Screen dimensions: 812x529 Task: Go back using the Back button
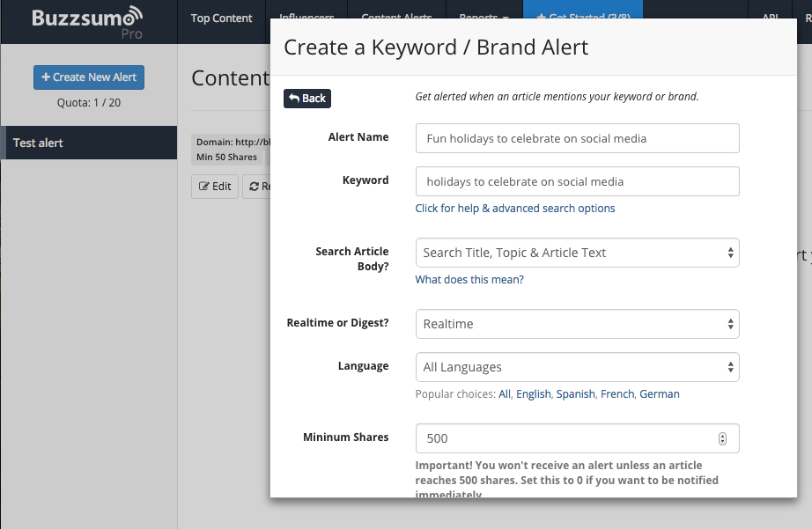point(307,99)
